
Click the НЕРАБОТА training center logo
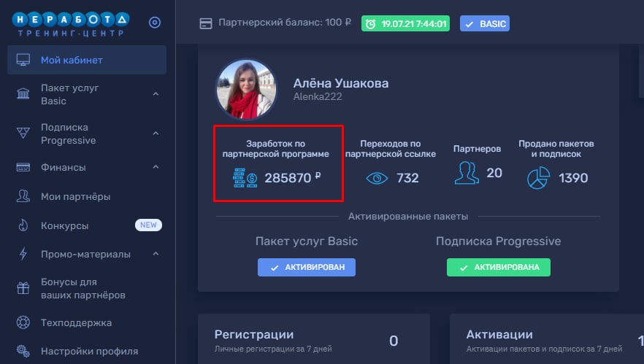pos(71,24)
